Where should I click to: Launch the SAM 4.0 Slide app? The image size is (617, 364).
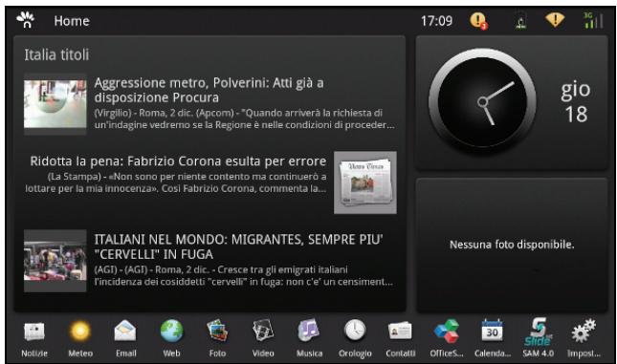538,332
